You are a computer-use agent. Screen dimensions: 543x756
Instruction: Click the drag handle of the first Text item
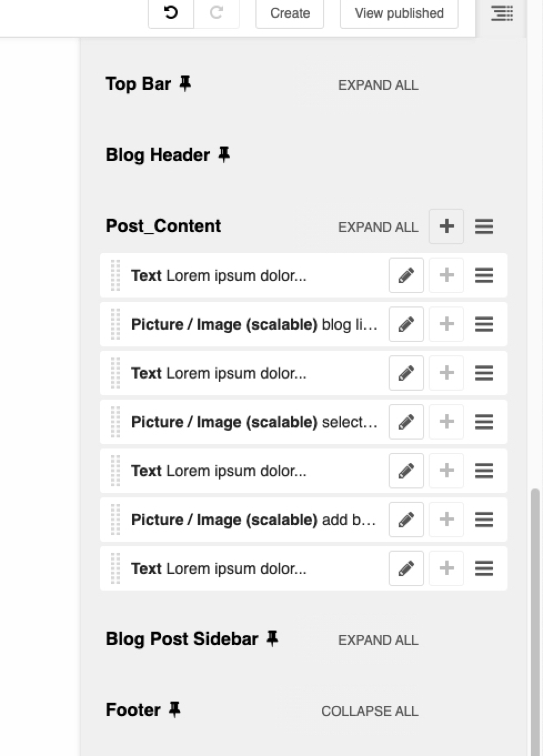(115, 275)
